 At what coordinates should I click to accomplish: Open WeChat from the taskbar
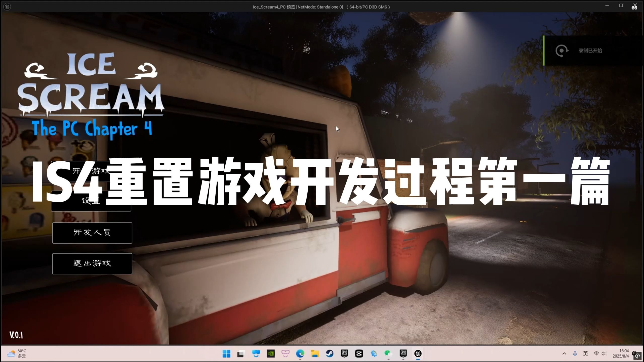coord(388,354)
